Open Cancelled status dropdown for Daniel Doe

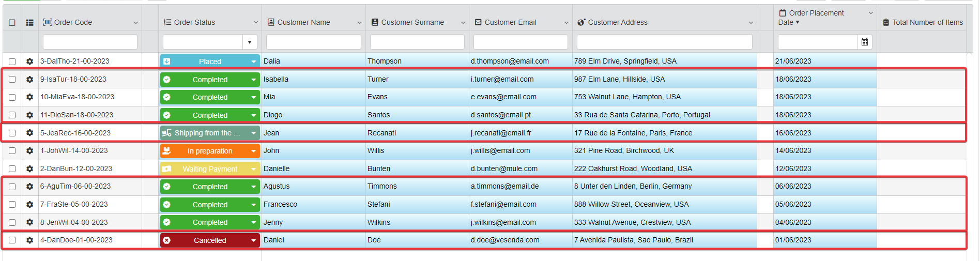[253, 240]
